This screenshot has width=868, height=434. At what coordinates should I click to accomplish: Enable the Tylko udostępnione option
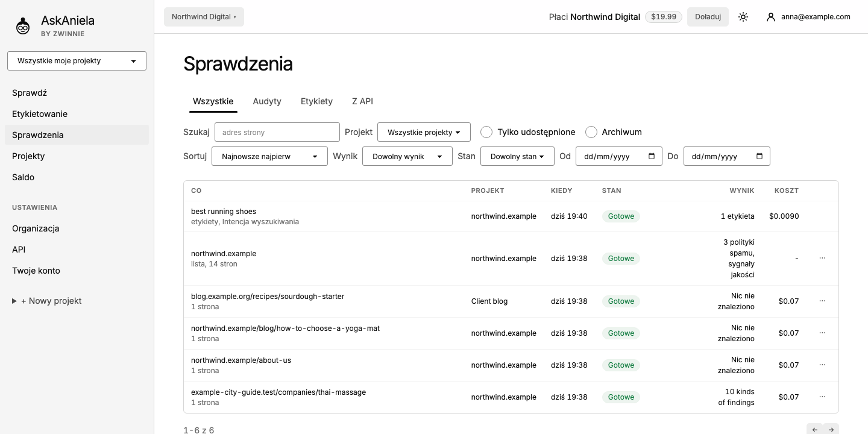pos(486,132)
